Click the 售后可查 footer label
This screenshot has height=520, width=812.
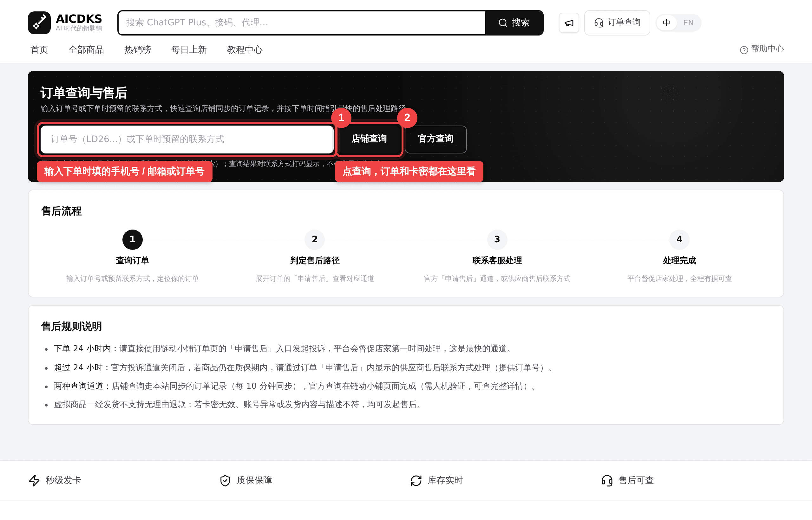(x=636, y=480)
